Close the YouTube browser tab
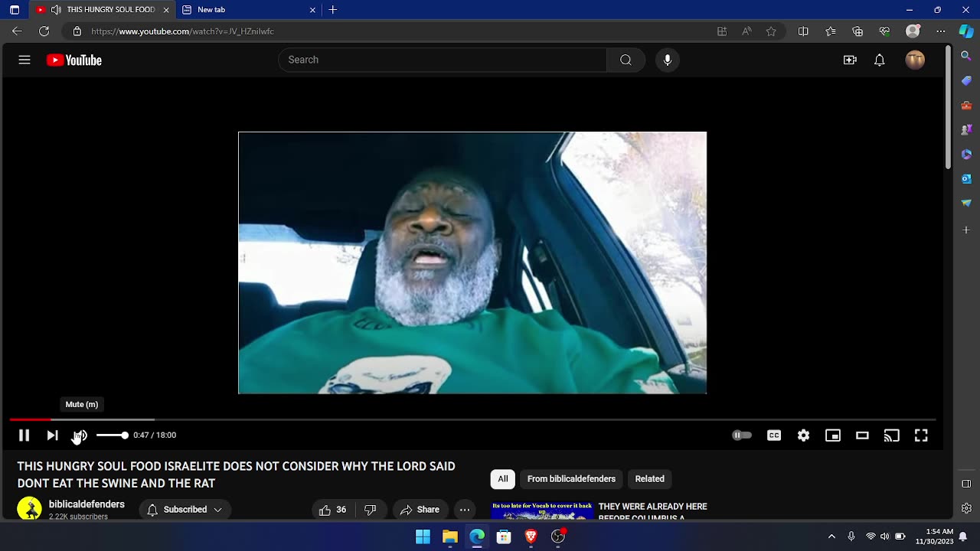 166,10
